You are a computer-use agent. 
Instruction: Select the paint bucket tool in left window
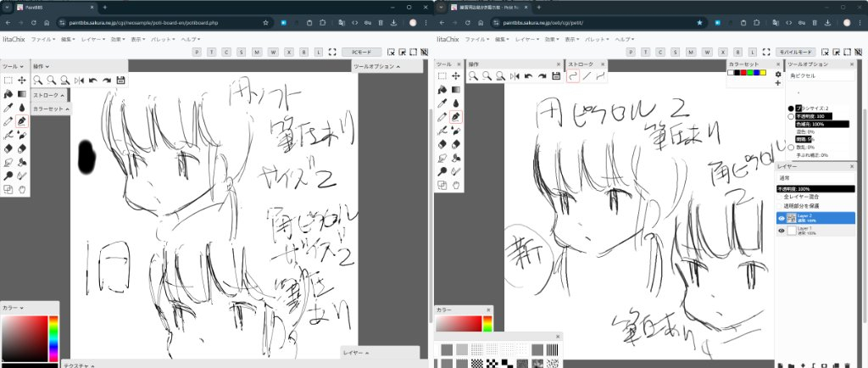pos(7,93)
